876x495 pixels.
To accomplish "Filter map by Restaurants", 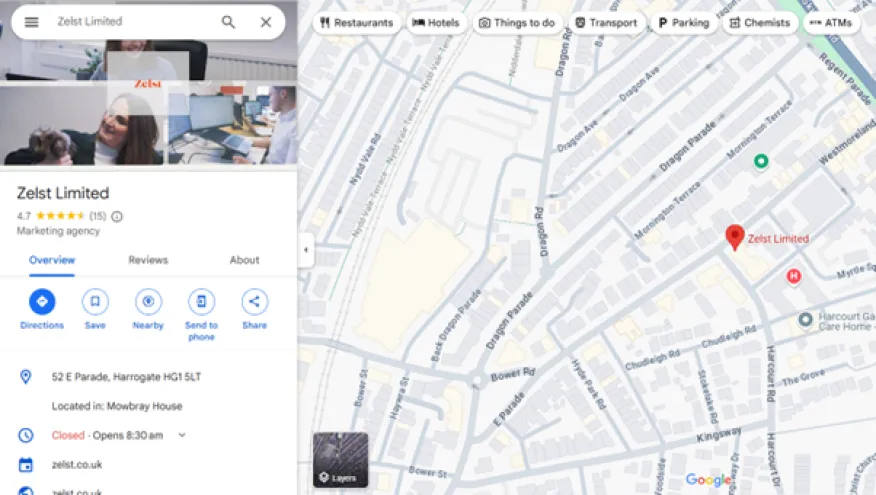I will click(x=356, y=23).
